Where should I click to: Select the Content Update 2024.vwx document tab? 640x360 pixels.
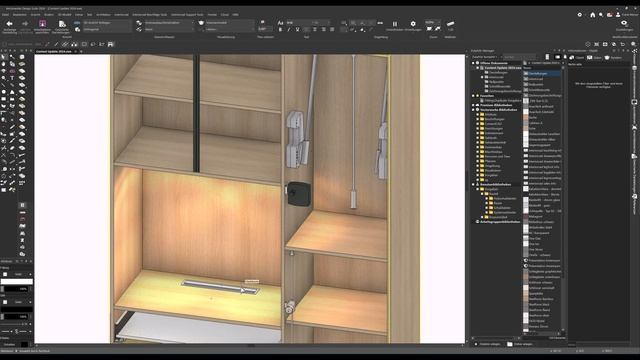coord(53,51)
